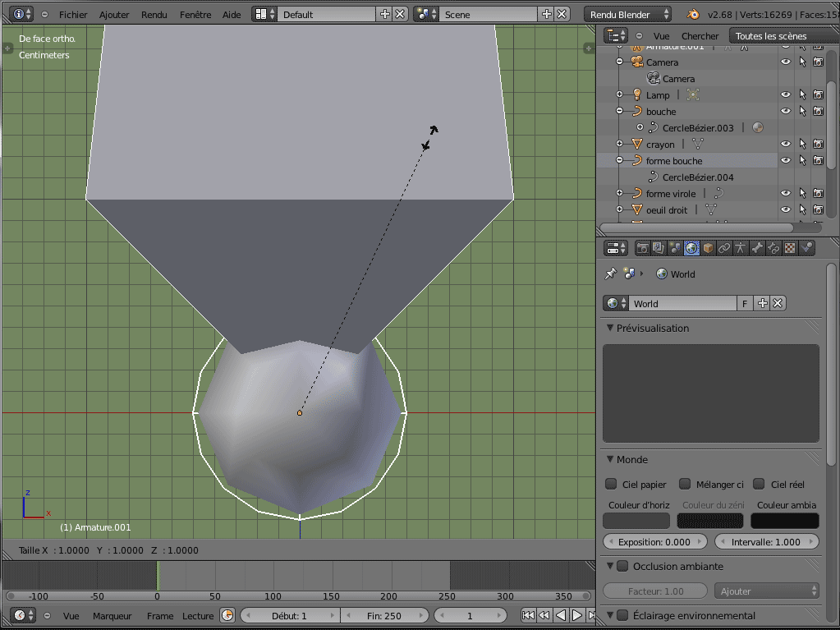The height and width of the screenshot is (630, 840).
Task: Enable the Occlusion ambiante checkbox
Action: [x=622, y=566]
